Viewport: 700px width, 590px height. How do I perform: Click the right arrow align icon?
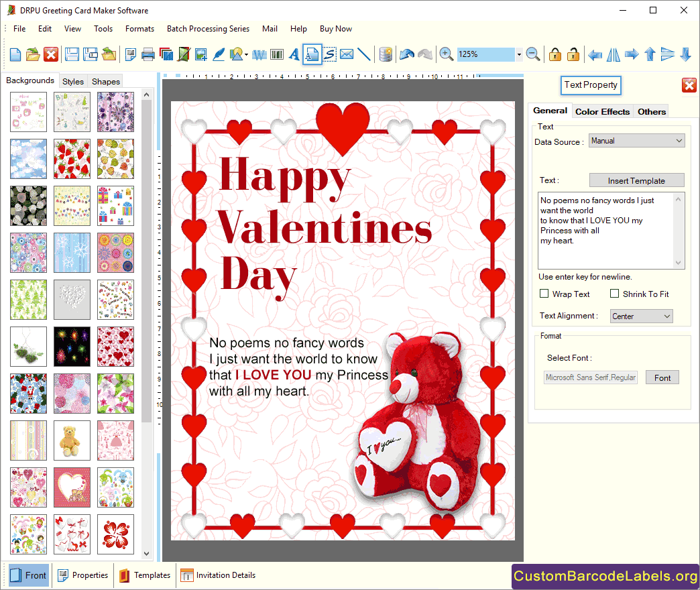631,54
